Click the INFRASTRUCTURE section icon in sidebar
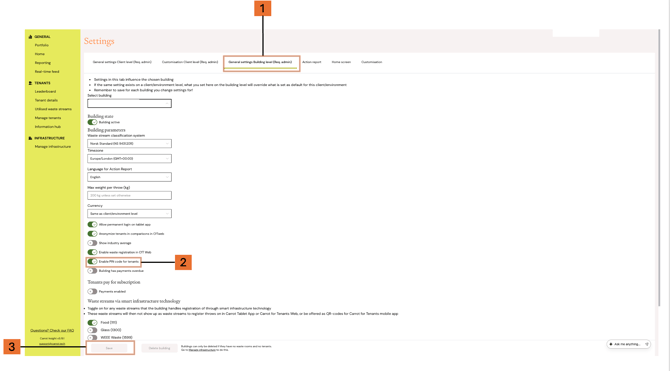The height and width of the screenshot is (371, 670). coord(30,138)
